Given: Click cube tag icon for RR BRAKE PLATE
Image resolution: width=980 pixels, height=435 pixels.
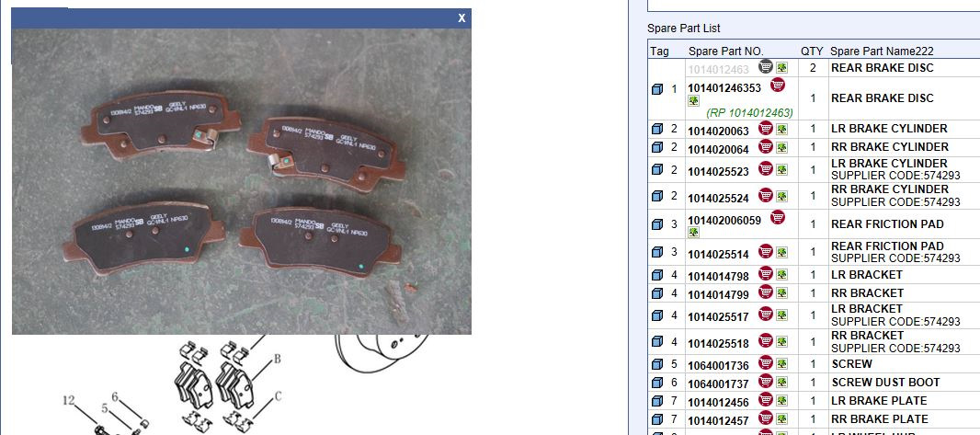Looking at the screenshot, I should (x=657, y=419).
